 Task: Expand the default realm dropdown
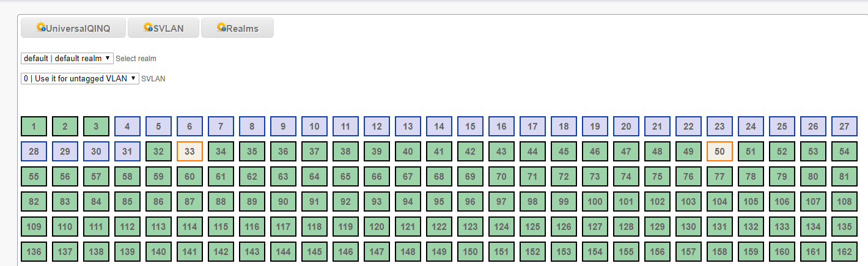tap(67, 58)
